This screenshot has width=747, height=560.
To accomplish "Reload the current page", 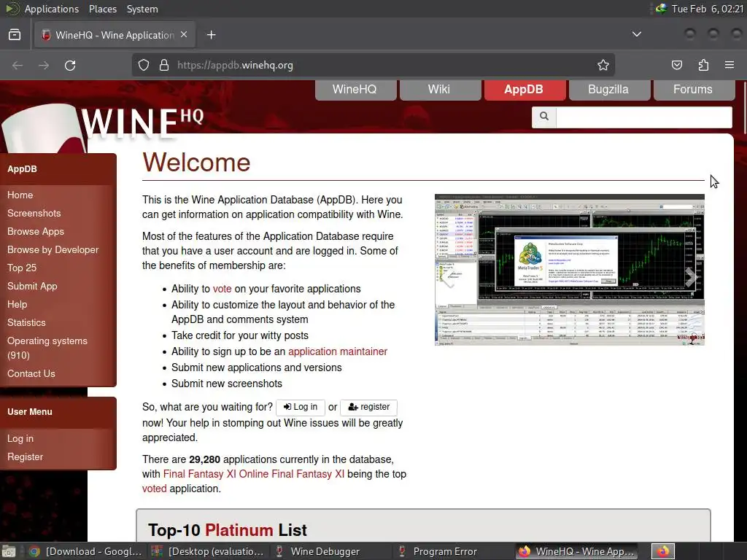I will [70, 65].
